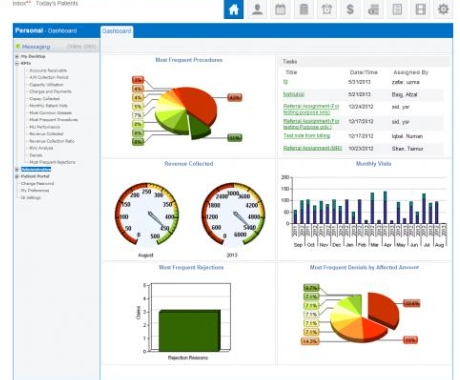460x380 pixels.
Task: Open the alarm clock reminders icon
Action: [327, 9]
